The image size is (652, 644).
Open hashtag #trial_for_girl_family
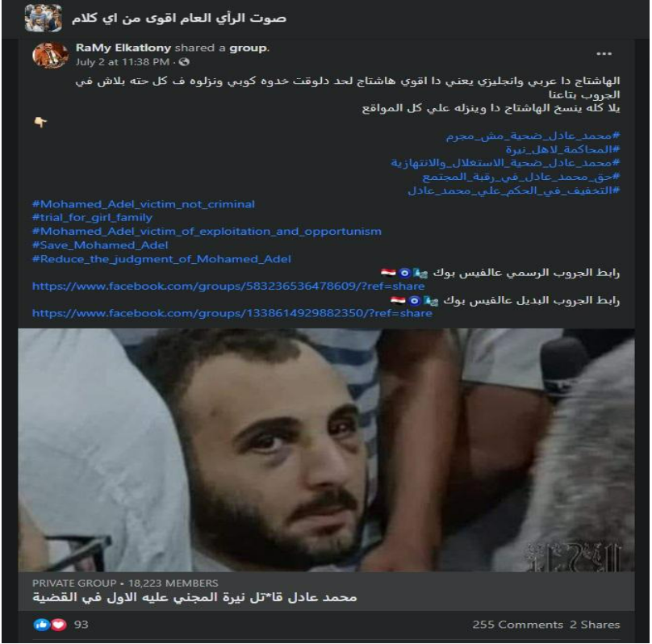[92, 217]
